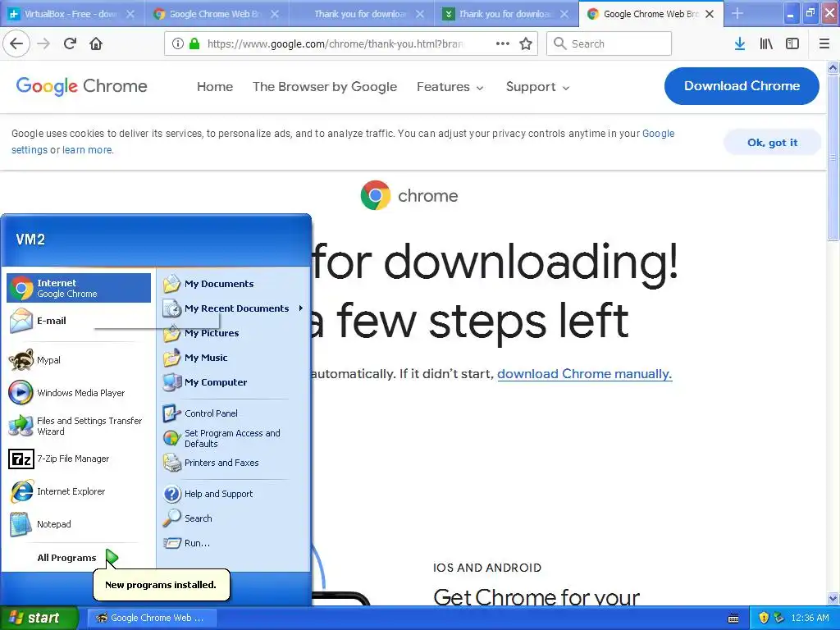The image size is (840, 630).
Task: Go back using the browser back arrow
Action: [16, 43]
